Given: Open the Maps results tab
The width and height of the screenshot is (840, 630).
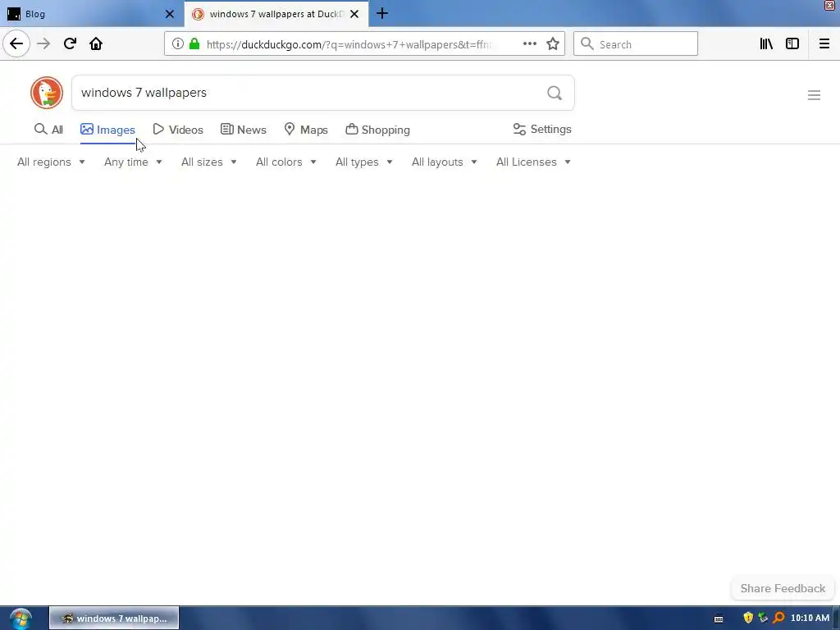Looking at the screenshot, I should coord(306,130).
